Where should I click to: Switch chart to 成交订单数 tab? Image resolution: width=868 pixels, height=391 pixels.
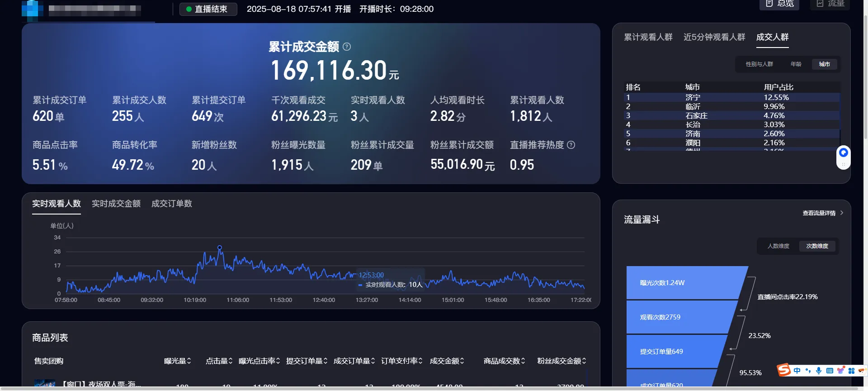(172, 204)
